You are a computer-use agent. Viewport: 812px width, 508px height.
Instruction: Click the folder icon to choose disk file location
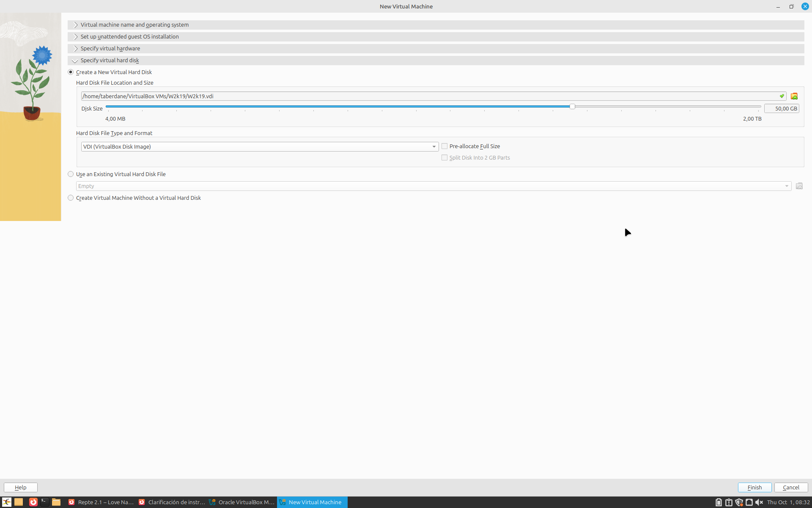[794, 96]
